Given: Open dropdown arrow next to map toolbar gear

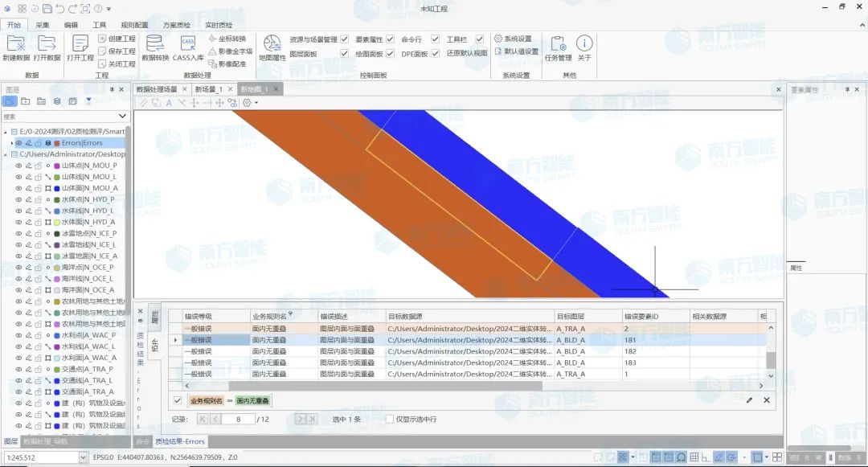Looking at the screenshot, I should (x=256, y=103).
